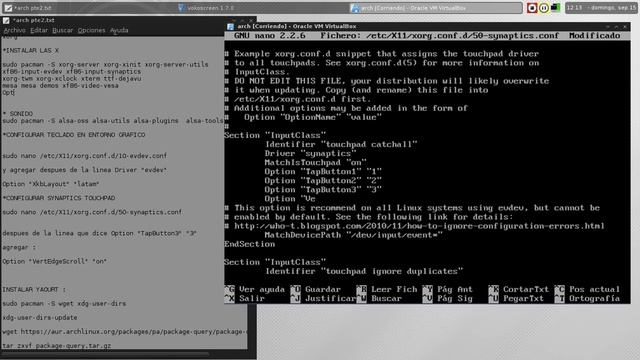Screen dimensions: 640x360
Task: Click the 'MatchDevicePath "/dev/input/event*"' line in nano
Action: (353, 235)
